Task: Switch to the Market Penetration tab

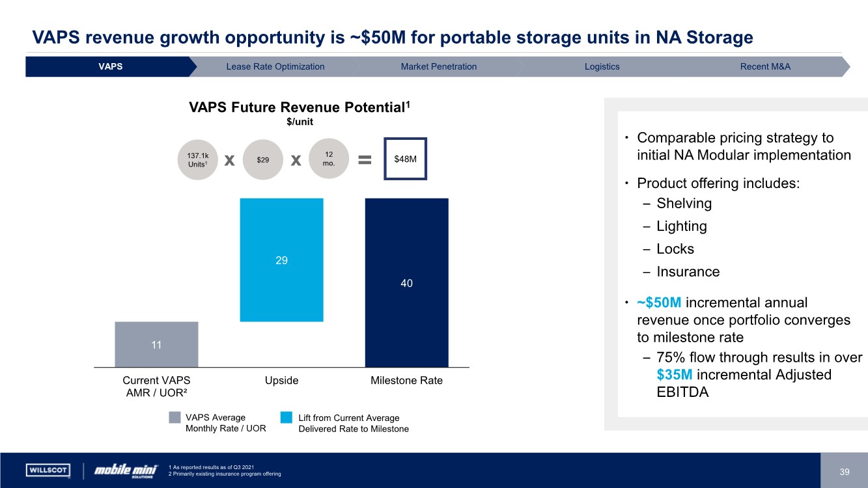Action: [x=439, y=66]
